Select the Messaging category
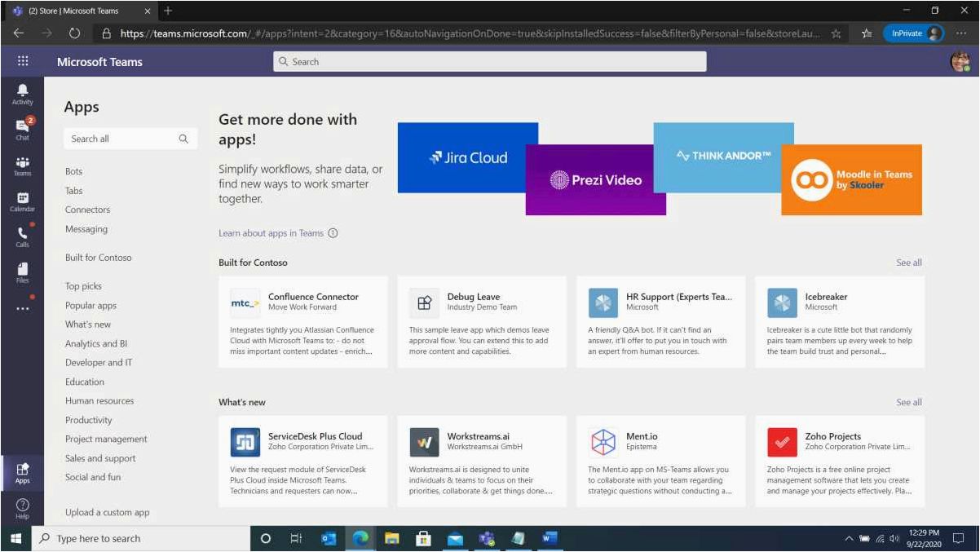 tap(86, 229)
